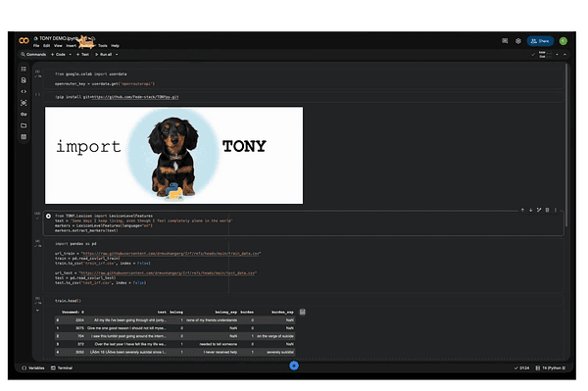Click the import TONY dachshund banner image
Image resolution: width=588 pixels, height=391 pixels.
pos(174,155)
